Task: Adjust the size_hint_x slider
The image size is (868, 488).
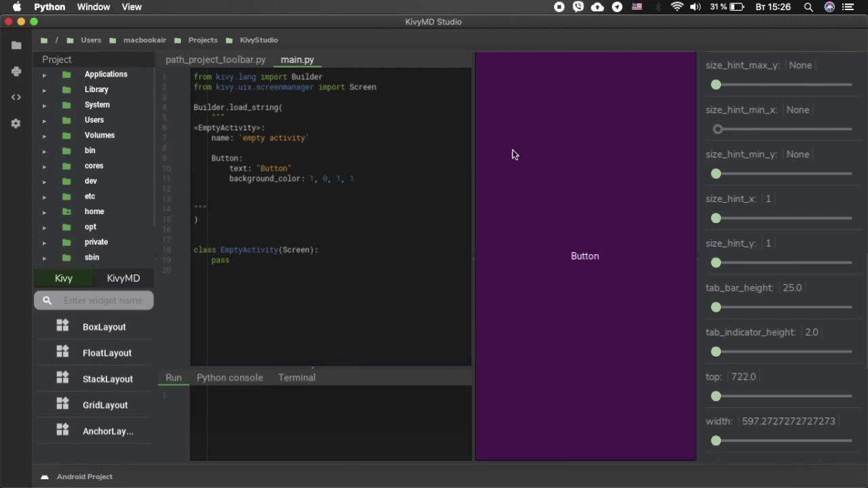Action: click(716, 218)
